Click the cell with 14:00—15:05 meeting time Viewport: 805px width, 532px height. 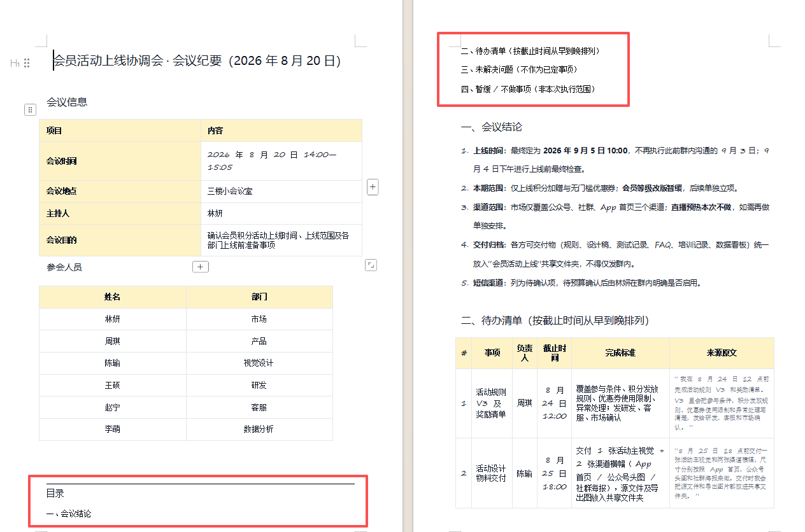pos(281,161)
